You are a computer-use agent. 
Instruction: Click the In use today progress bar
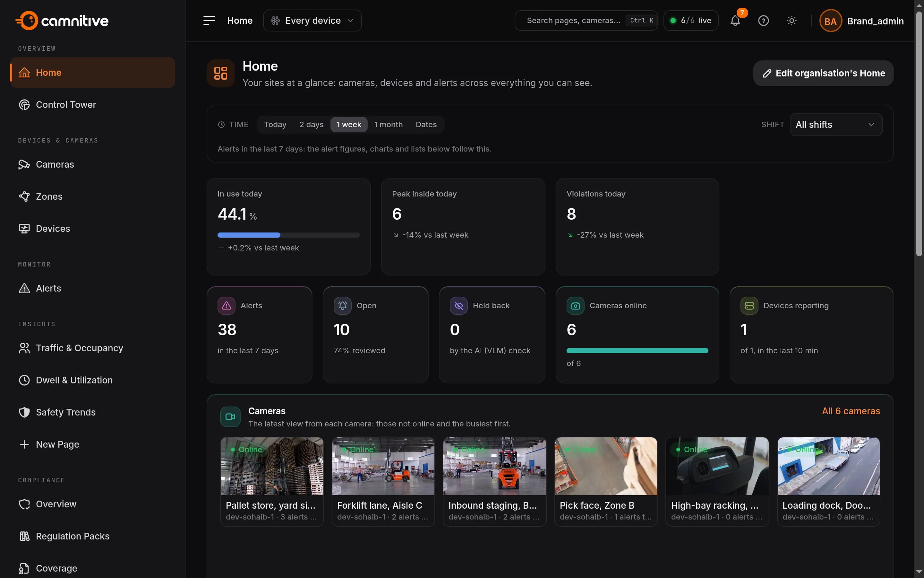289,235
